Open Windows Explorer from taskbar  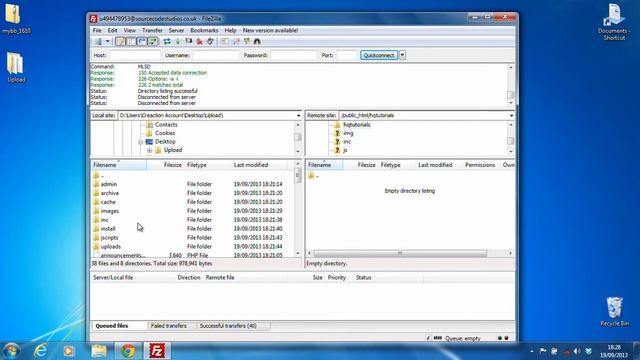point(98,351)
